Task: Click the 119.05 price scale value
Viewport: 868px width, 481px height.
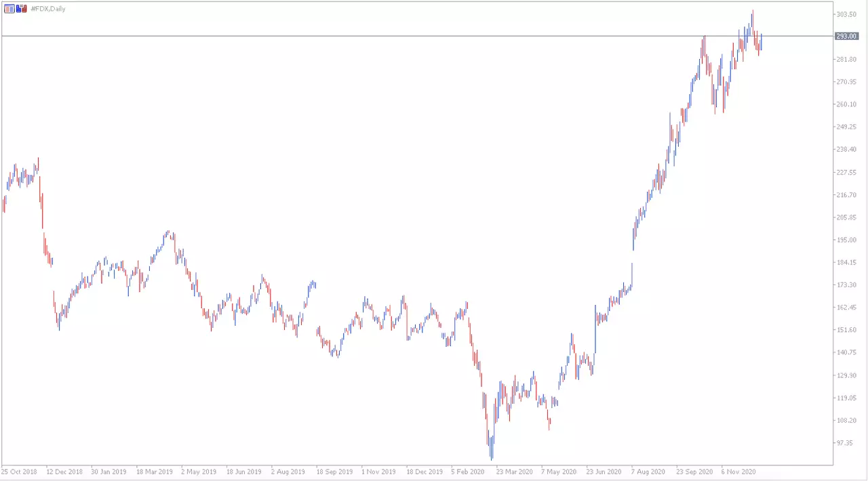Action: pyautogui.click(x=846, y=398)
